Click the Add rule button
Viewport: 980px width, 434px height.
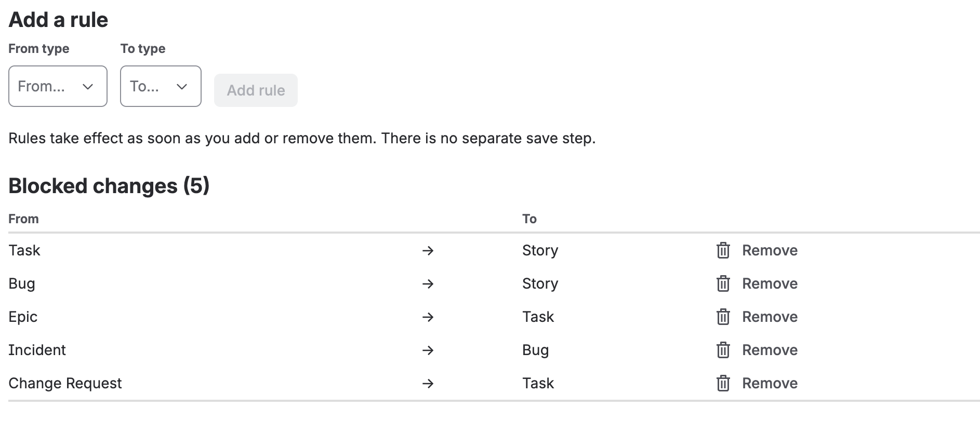[x=256, y=90]
